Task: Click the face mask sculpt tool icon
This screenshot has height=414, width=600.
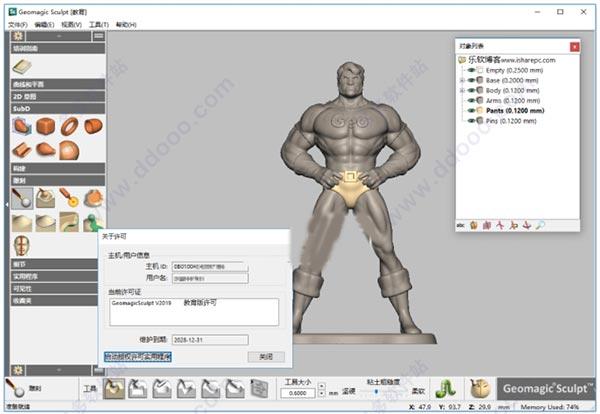Action: (x=20, y=245)
